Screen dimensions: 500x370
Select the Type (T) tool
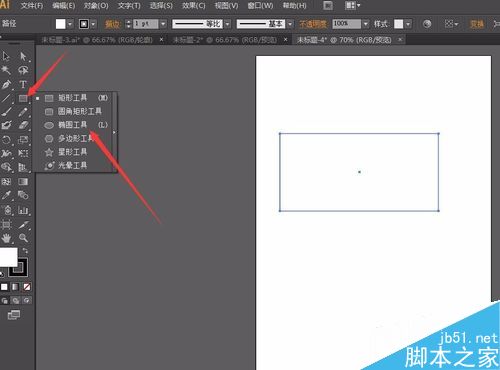click(23, 84)
